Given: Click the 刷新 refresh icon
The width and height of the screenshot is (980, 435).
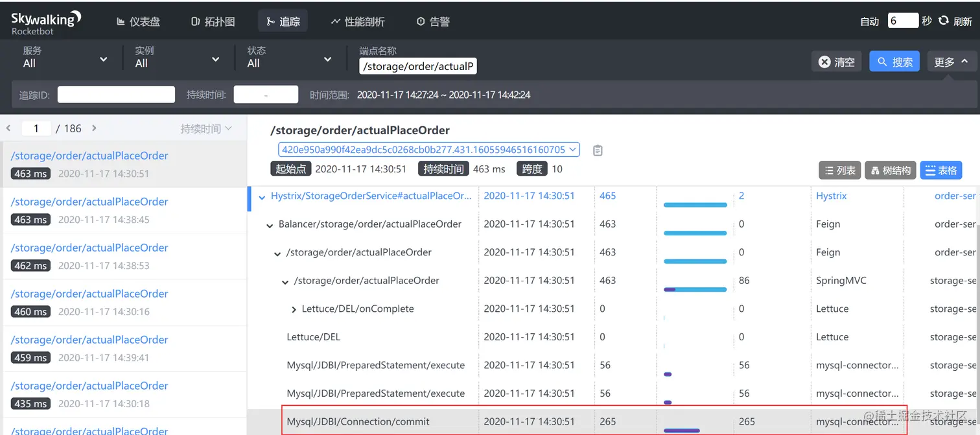Looking at the screenshot, I should 944,21.
